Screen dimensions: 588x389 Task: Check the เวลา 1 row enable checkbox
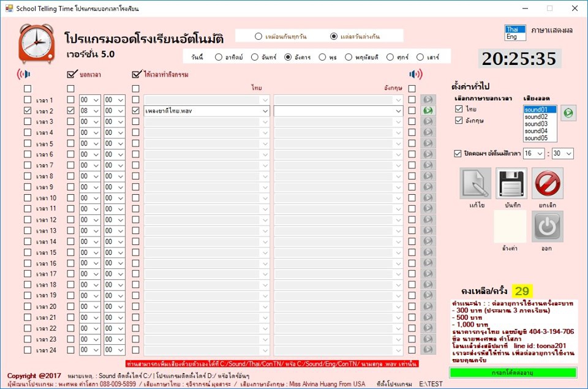[x=28, y=100]
